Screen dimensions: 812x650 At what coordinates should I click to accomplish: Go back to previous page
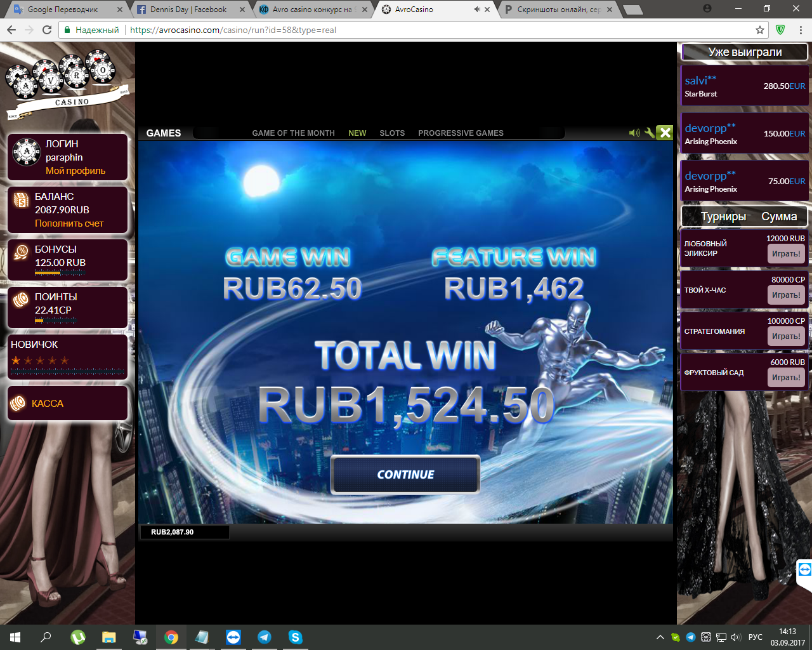pyautogui.click(x=11, y=30)
